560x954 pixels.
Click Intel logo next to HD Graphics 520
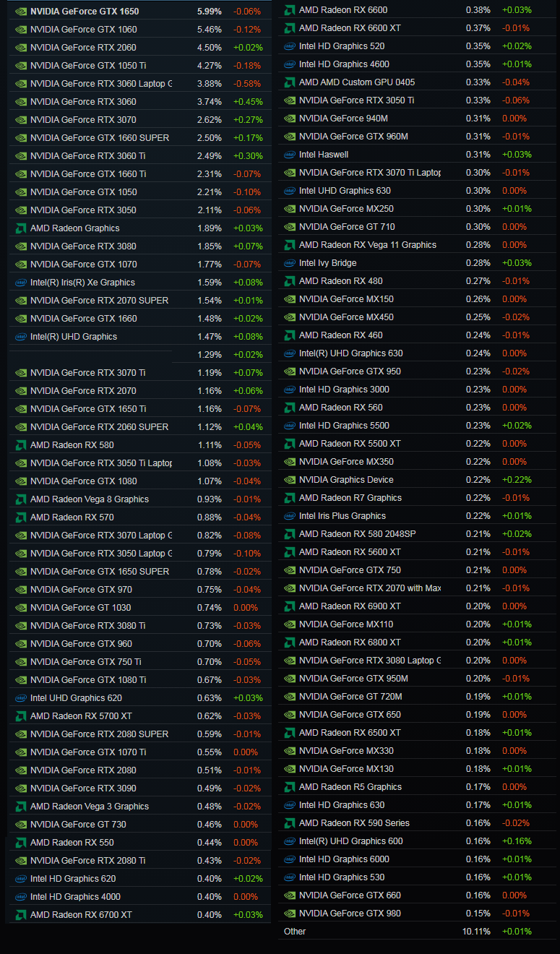pyautogui.click(x=290, y=46)
